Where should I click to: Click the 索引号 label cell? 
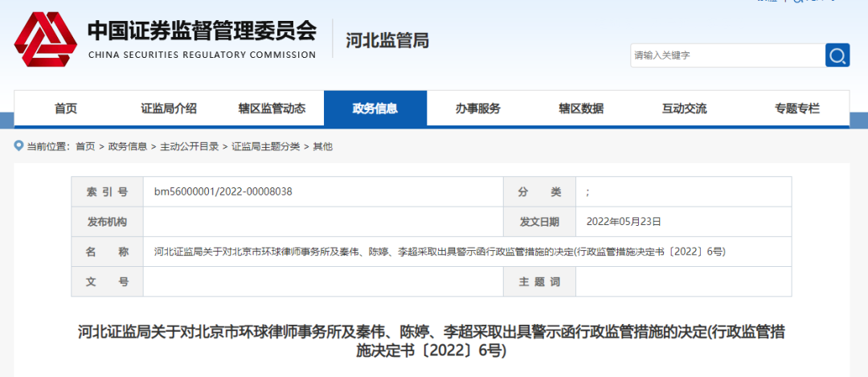tap(108, 192)
